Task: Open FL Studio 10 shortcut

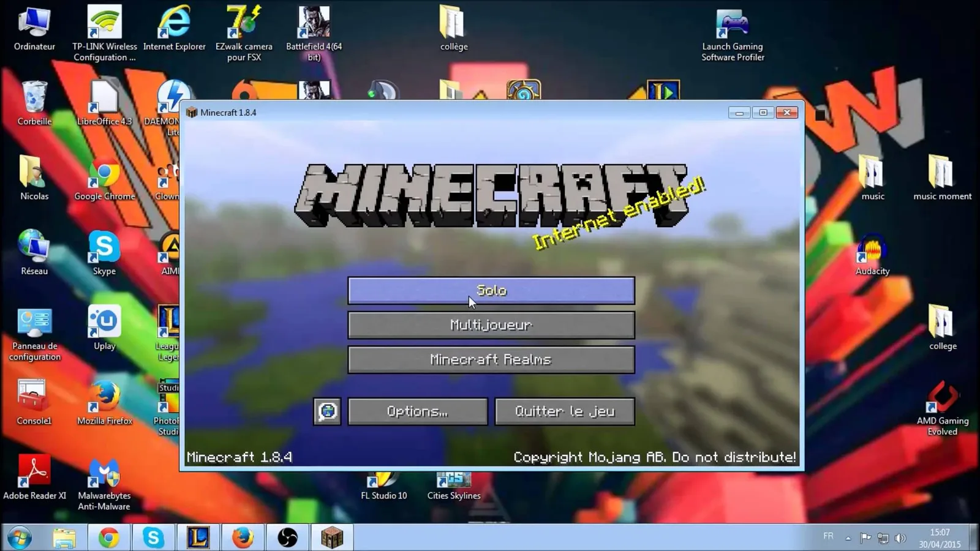Action: [384, 487]
